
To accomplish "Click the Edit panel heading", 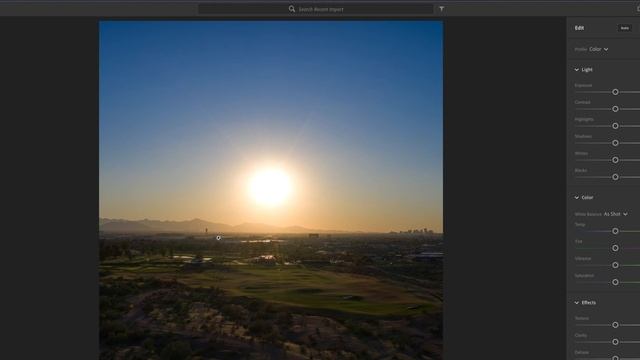I will pyautogui.click(x=579, y=28).
